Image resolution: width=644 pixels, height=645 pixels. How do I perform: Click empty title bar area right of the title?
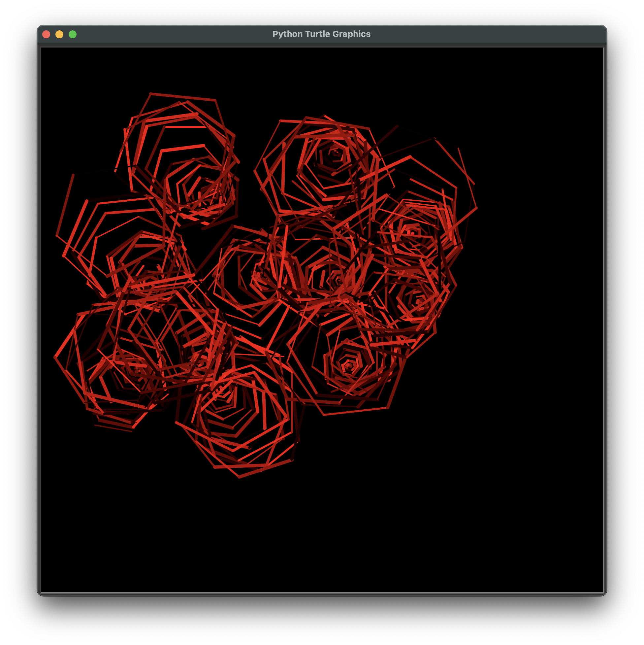pos(484,34)
